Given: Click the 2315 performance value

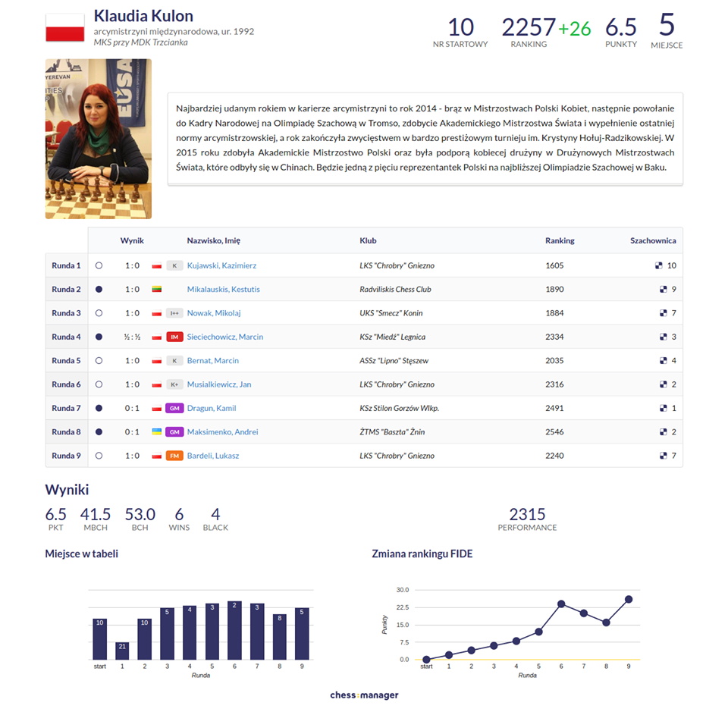Looking at the screenshot, I should point(527,514).
